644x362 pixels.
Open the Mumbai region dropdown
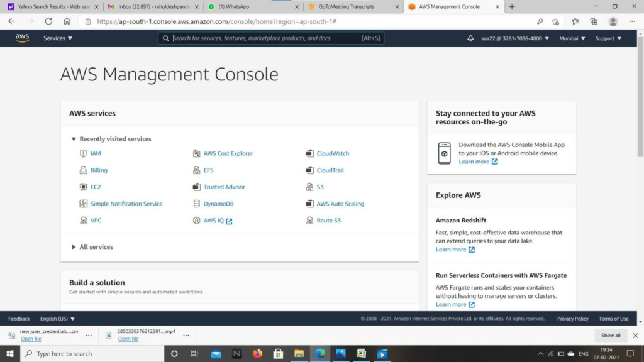point(572,38)
